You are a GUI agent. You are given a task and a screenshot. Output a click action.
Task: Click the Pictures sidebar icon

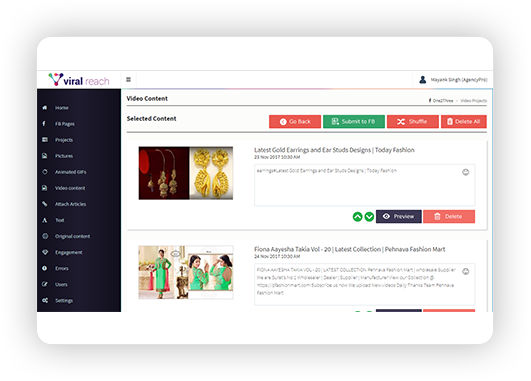45,156
